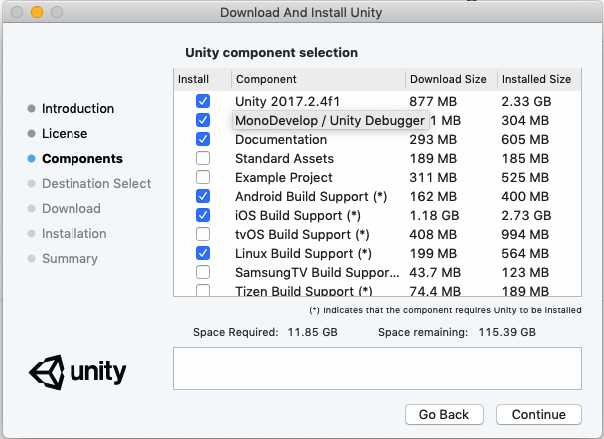This screenshot has width=604, height=439.
Task: Select the Android Build Support (*) name
Action: coord(311,196)
